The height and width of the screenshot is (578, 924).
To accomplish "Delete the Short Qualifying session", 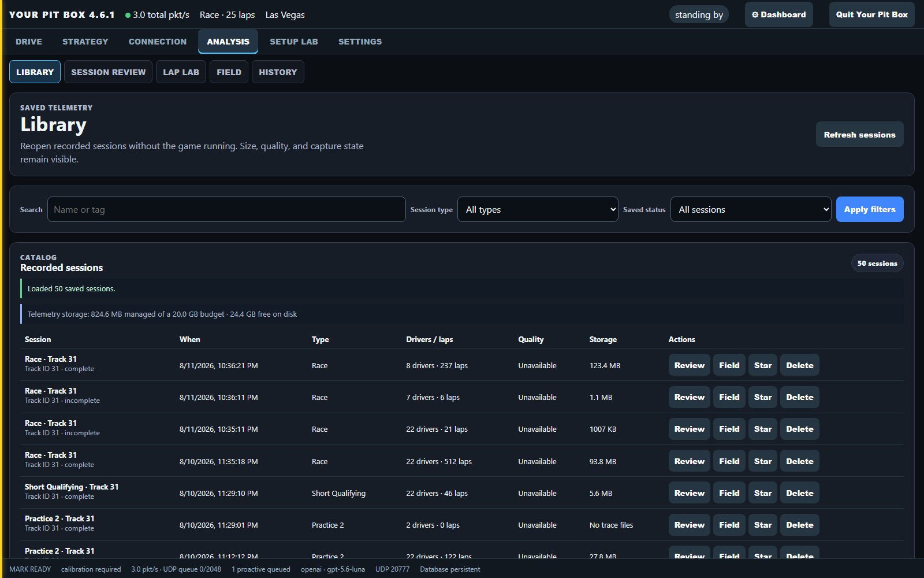I will tap(800, 493).
